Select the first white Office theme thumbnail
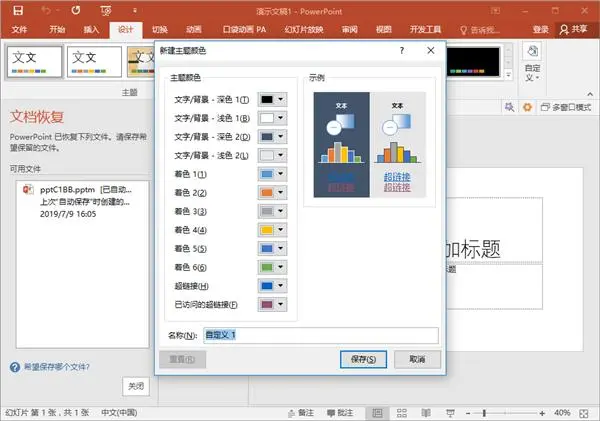 pos(34,62)
